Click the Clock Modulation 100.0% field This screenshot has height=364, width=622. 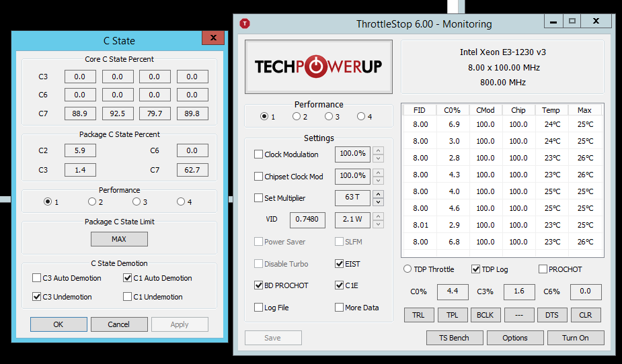[352, 154]
